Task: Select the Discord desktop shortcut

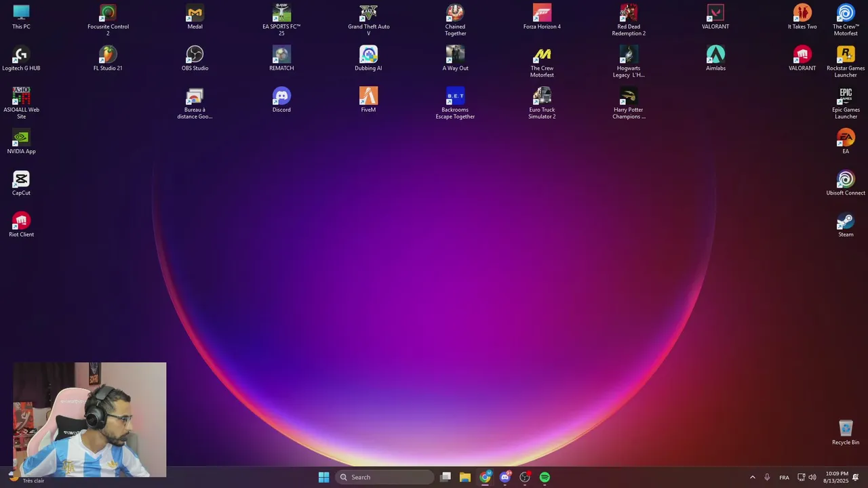Action: [x=281, y=100]
